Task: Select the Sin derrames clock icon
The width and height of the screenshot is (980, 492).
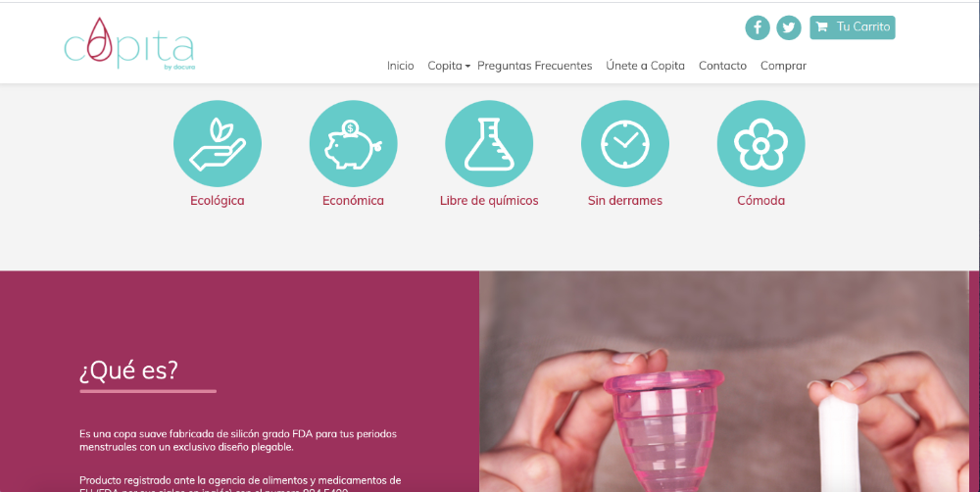Action: click(625, 144)
